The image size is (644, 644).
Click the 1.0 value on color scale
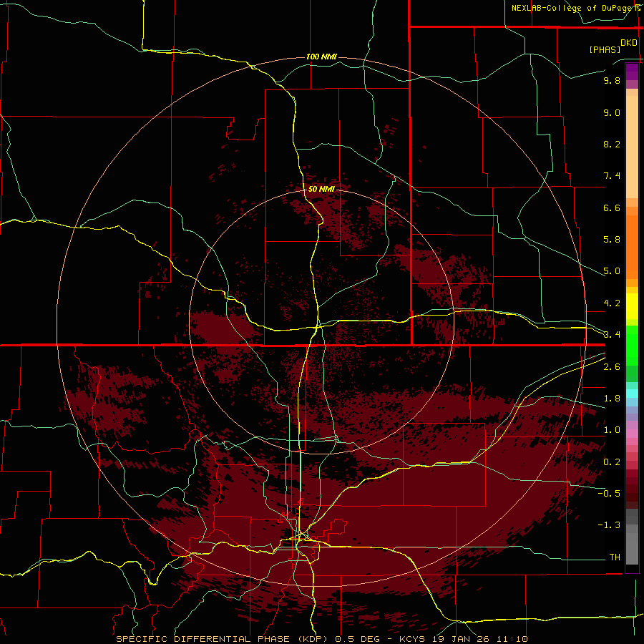point(612,430)
